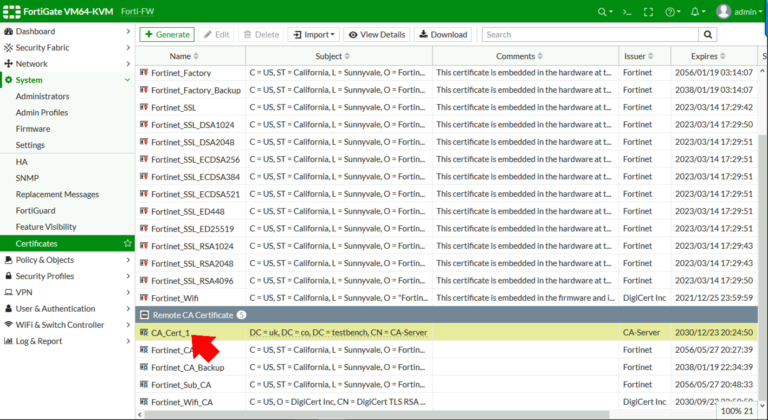Click the Fortinet_Wifi_CA certificate icon
The height and width of the screenshot is (420, 768).
click(144, 402)
